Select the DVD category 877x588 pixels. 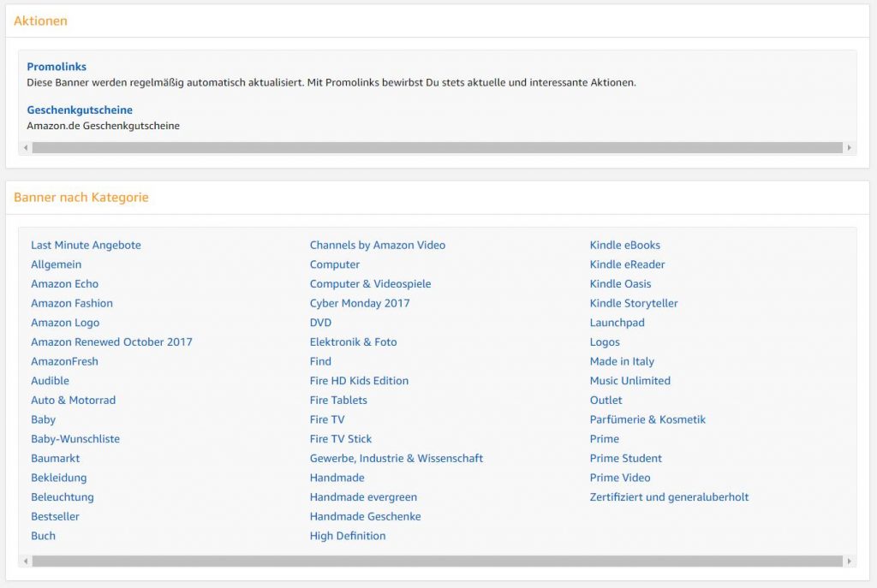[x=320, y=323]
